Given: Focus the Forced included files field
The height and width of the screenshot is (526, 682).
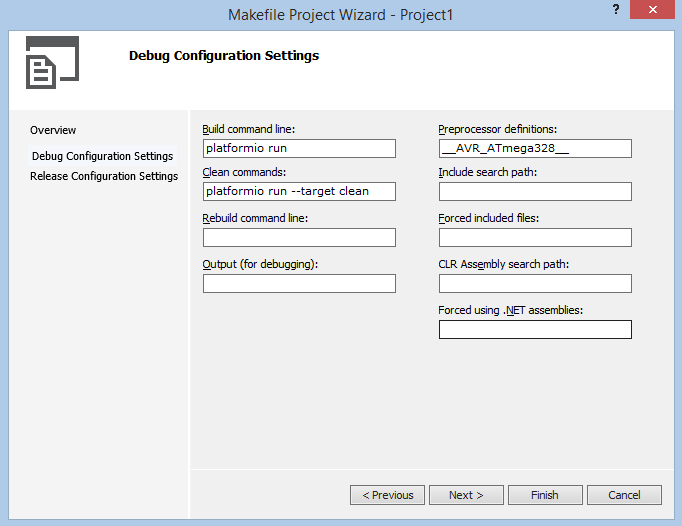Looking at the screenshot, I should click(x=535, y=238).
